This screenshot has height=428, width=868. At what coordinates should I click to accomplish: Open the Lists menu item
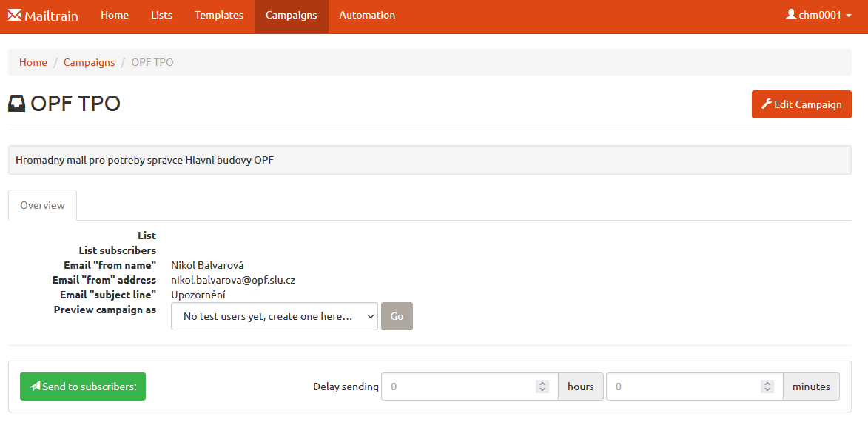point(161,15)
